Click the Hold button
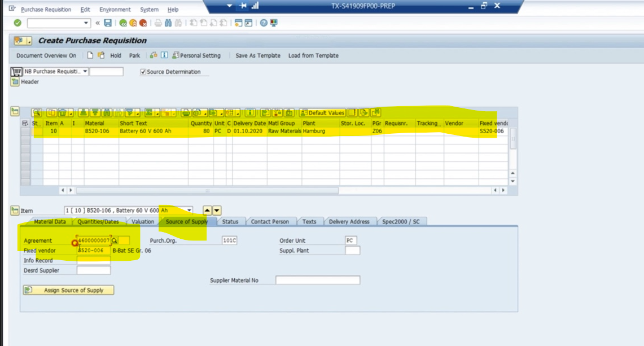The image size is (644, 346). tap(115, 55)
